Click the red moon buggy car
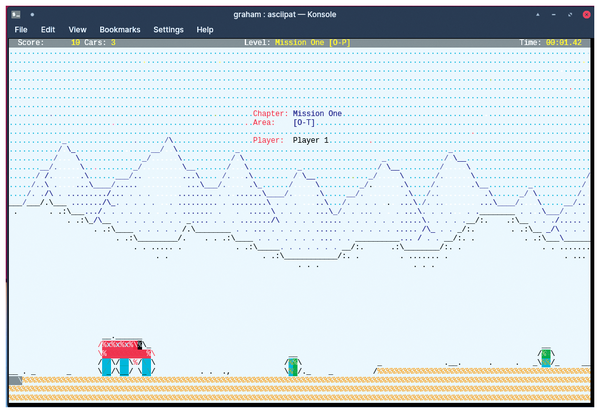This screenshot has height=413, width=600. 127,356
